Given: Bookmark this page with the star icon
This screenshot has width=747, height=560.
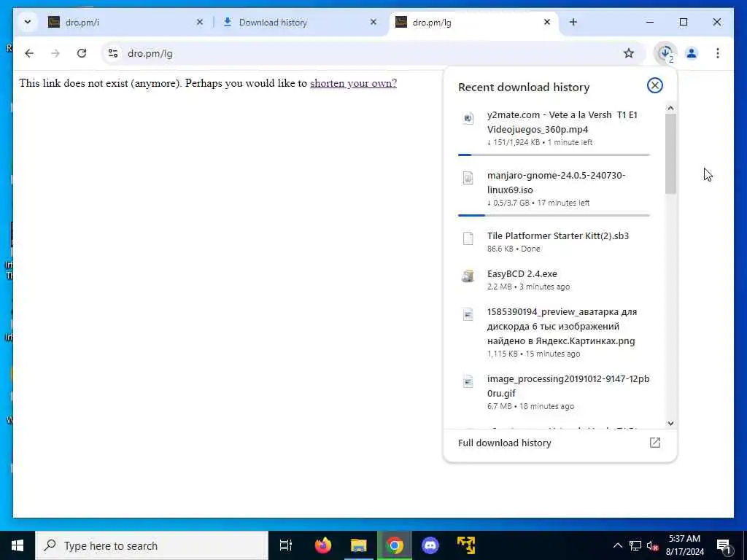Looking at the screenshot, I should 629,53.
